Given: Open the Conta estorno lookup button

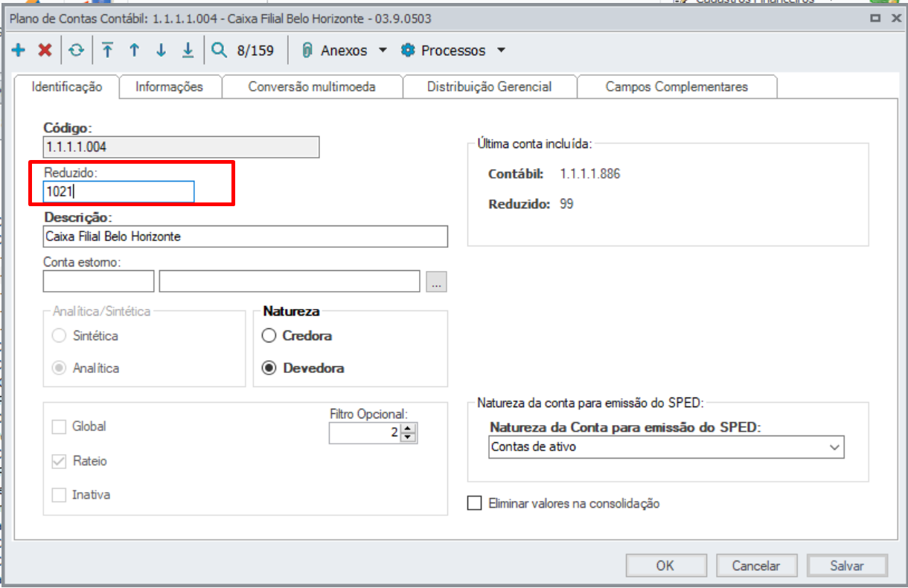Looking at the screenshot, I should point(438,281).
